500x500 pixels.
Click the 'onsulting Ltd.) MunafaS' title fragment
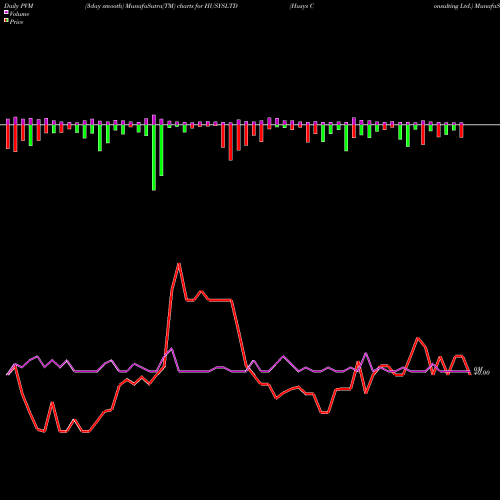(x=467, y=6)
